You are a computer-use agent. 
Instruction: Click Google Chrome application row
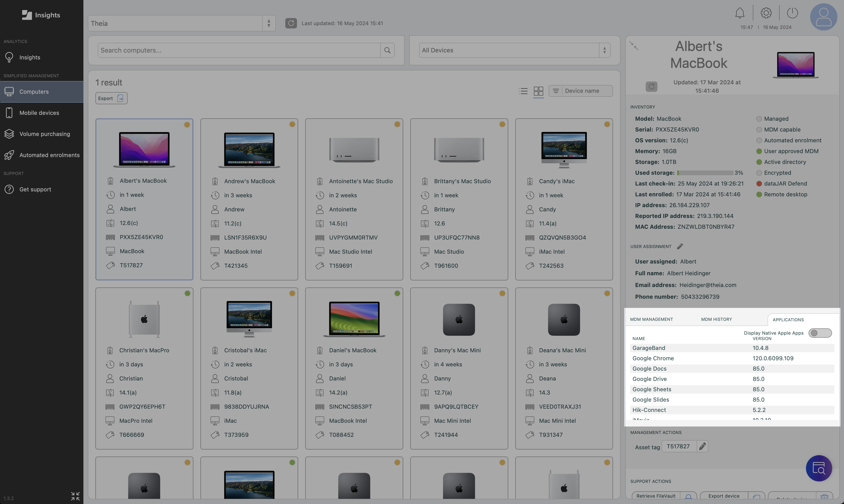[732, 358]
